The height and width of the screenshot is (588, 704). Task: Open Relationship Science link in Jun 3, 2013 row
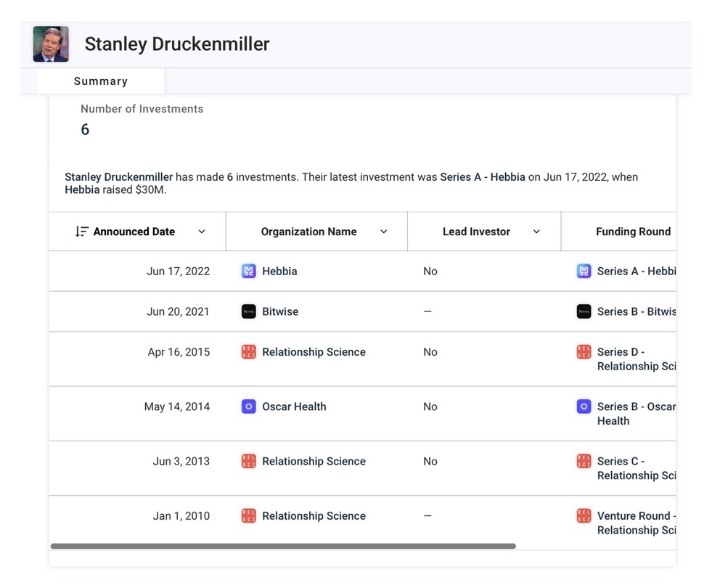(314, 462)
